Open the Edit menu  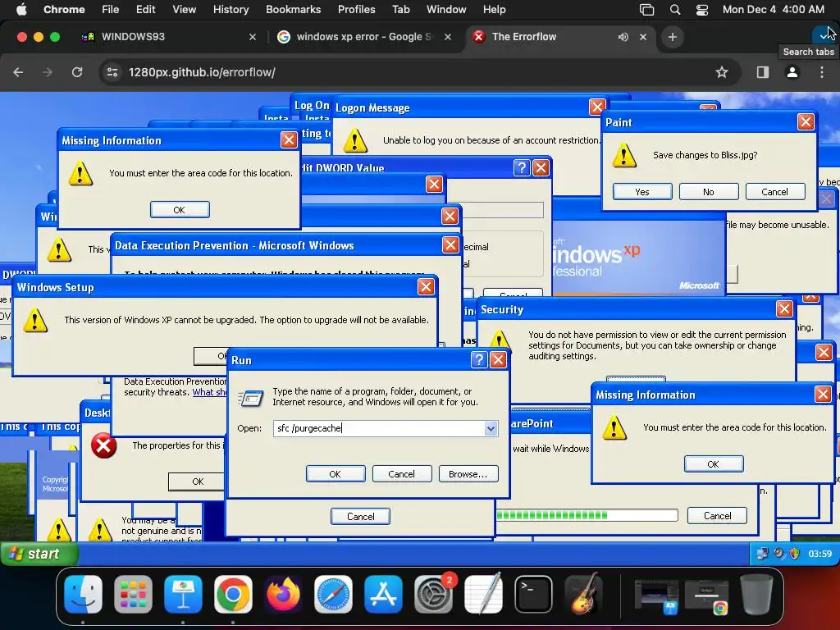(x=145, y=10)
